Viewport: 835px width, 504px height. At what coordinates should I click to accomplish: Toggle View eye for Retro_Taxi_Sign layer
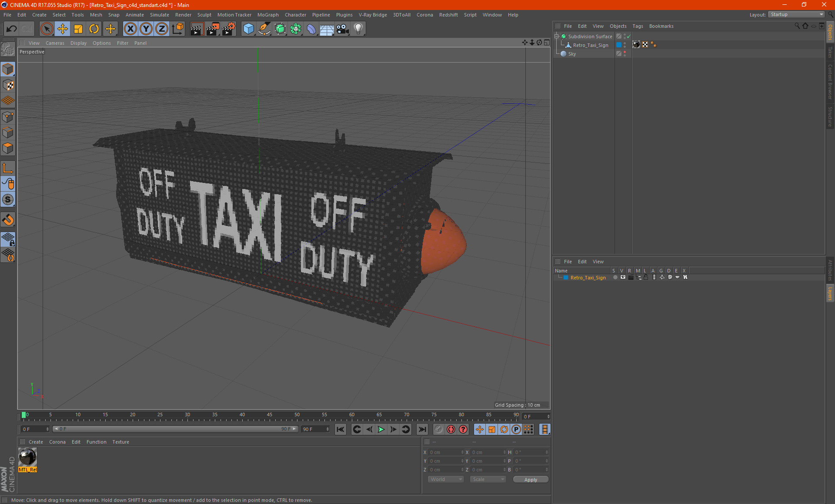623,277
